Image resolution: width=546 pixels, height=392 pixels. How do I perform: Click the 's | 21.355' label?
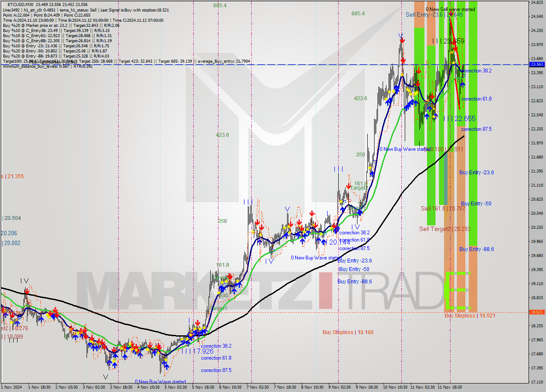pos(12,176)
